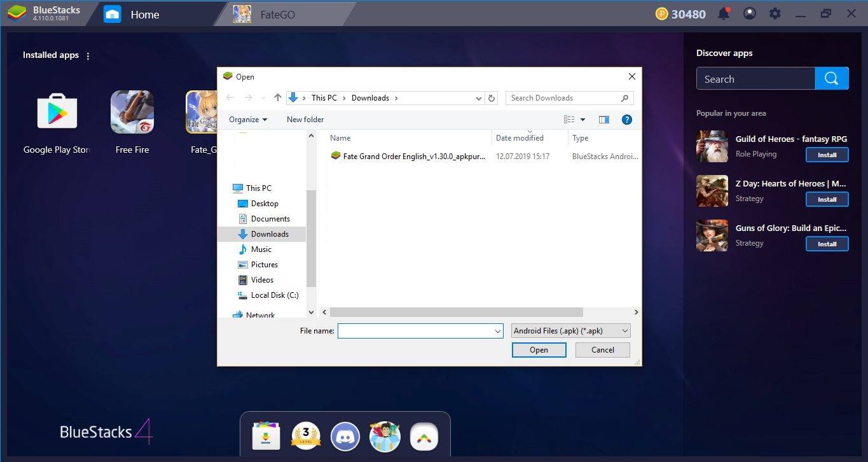Select This PC in navigation tree
The width and height of the screenshot is (868, 462).
click(x=252, y=188)
